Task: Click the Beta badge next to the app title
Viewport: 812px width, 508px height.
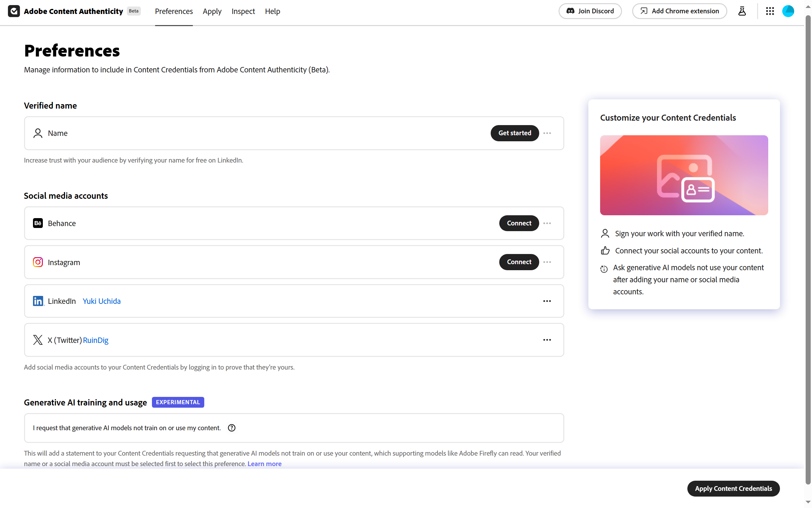Action: click(134, 11)
